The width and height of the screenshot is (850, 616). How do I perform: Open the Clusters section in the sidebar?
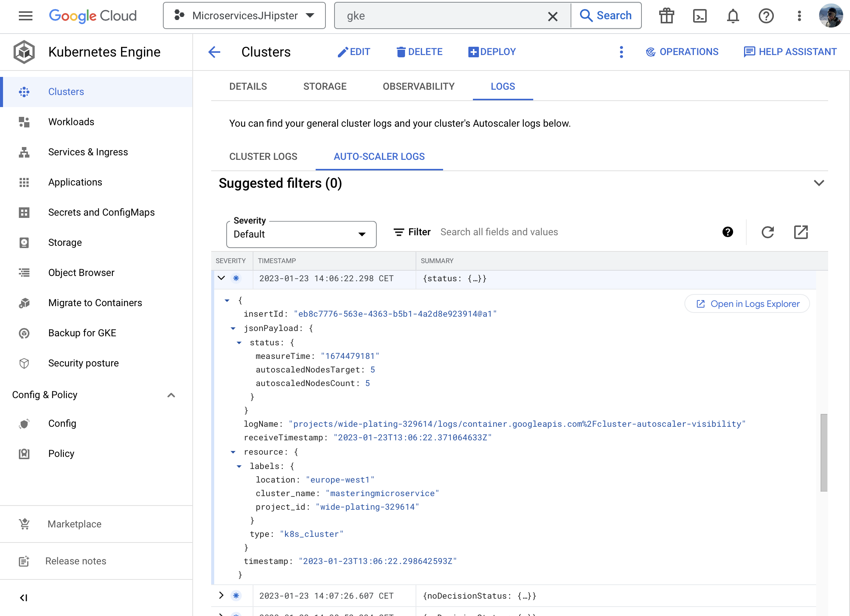66,91
